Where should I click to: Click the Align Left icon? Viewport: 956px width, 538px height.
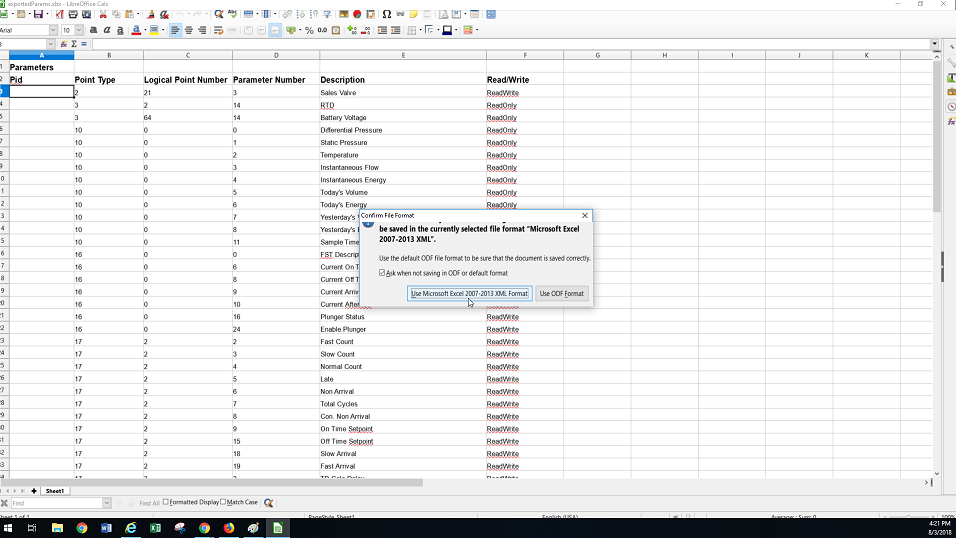tap(175, 30)
